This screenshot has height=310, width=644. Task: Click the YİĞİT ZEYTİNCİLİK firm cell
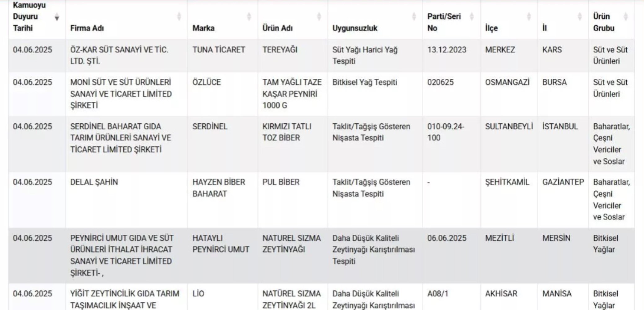coord(124,299)
